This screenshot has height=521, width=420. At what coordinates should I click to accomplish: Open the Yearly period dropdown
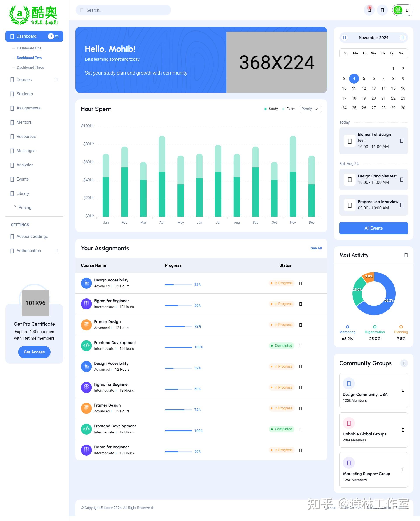310,109
